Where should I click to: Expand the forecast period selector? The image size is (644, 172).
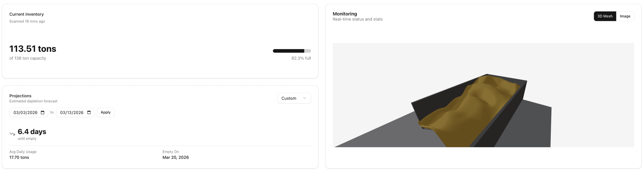click(294, 98)
